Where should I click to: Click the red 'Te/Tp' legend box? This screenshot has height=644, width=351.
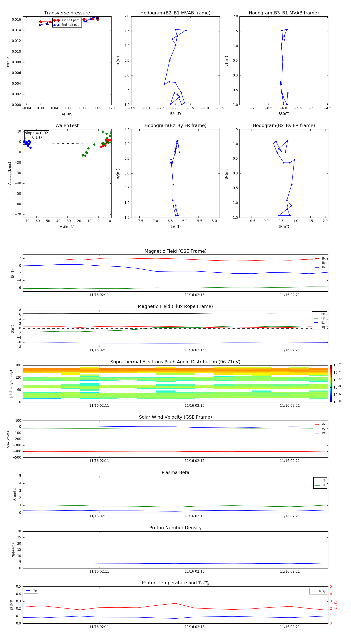(x=318, y=591)
